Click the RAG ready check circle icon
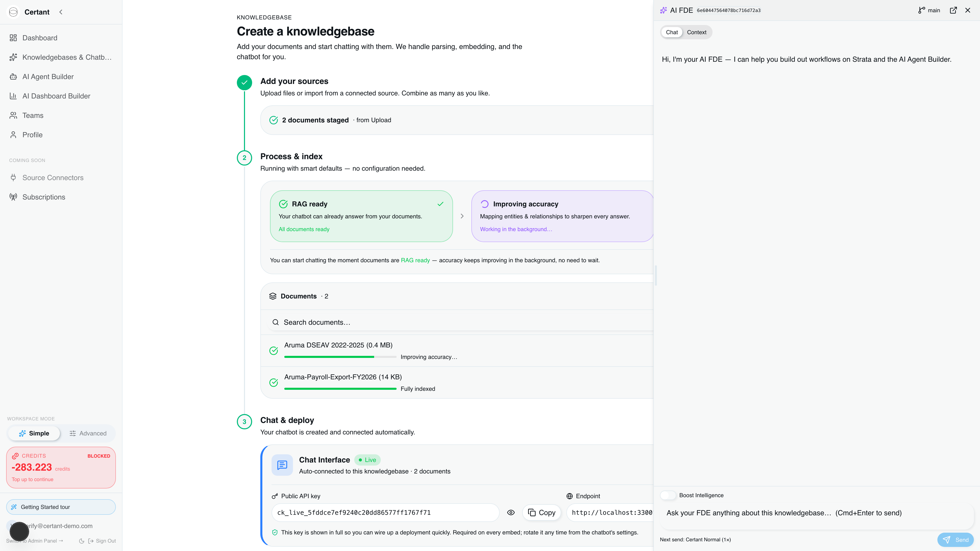The height and width of the screenshot is (551, 980). tap(283, 204)
